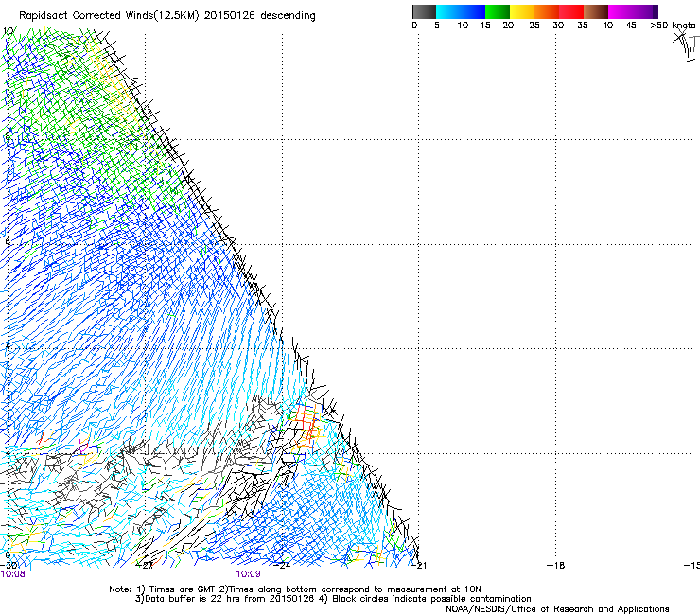Pick the brown 35–40 knots color segment
The image size is (700, 615).
(596, 11)
